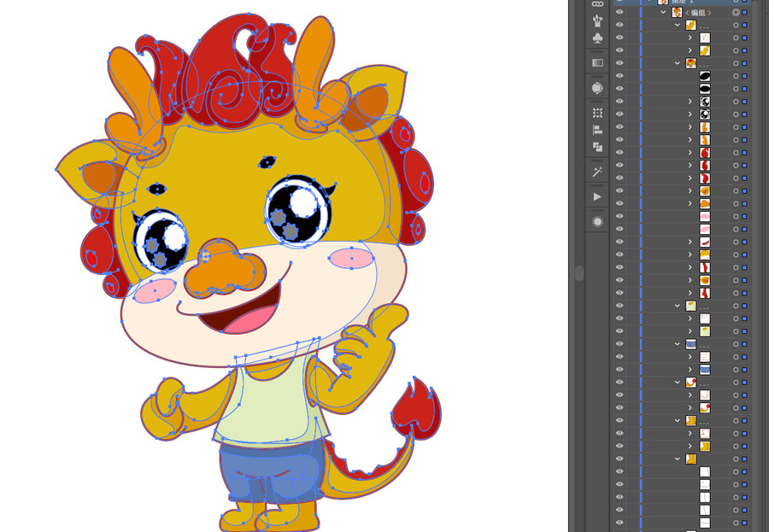
Task: Open the Pathfinder panel icon
Action: 597,147
